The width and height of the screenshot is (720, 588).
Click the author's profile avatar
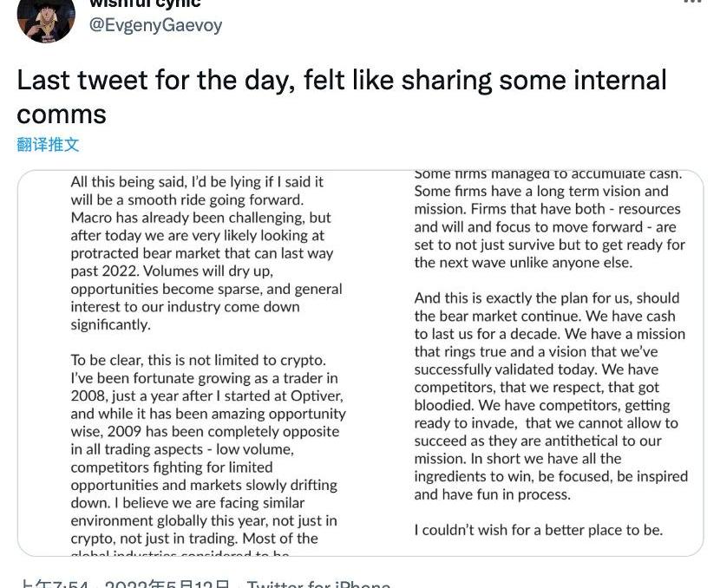(x=46, y=19)
